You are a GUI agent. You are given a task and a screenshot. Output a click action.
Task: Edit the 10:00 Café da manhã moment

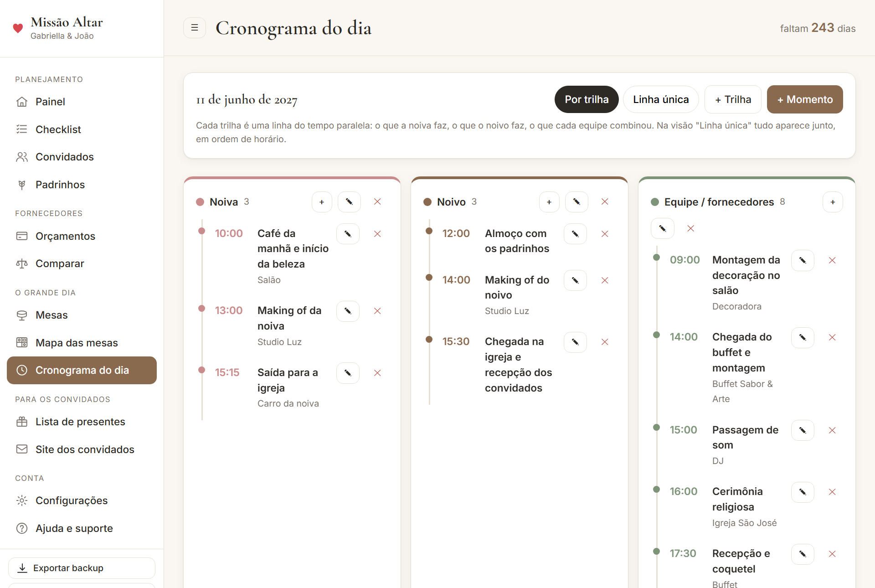pyautogui.click(x=348, y=234)
